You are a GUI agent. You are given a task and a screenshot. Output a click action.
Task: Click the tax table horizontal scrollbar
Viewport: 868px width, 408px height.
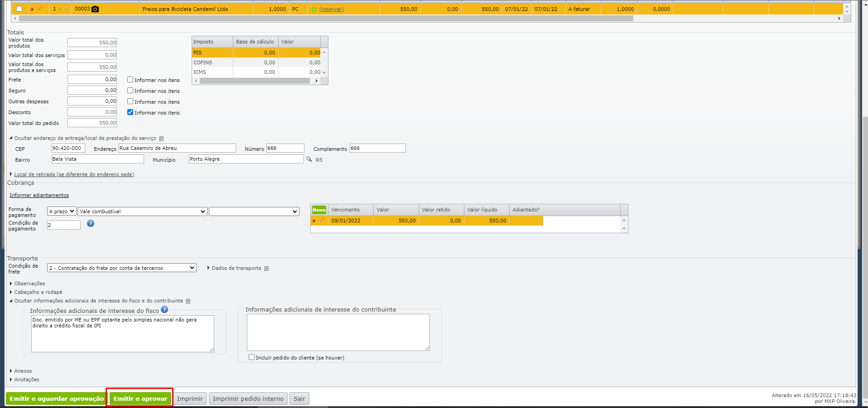255,81
